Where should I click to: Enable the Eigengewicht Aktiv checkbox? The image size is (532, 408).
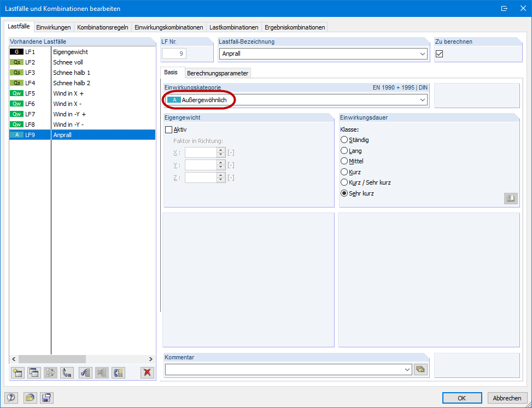168,129
